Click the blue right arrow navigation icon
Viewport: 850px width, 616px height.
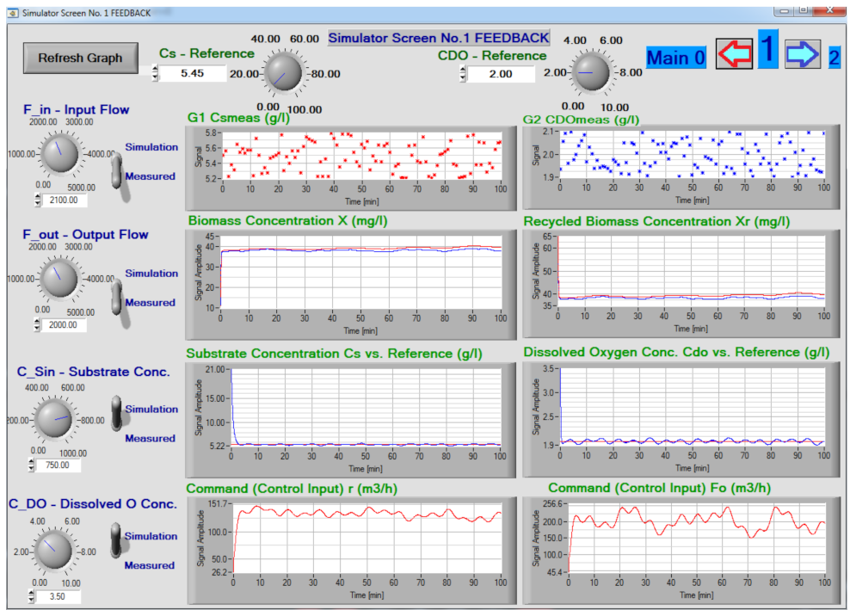pos(802,56)
